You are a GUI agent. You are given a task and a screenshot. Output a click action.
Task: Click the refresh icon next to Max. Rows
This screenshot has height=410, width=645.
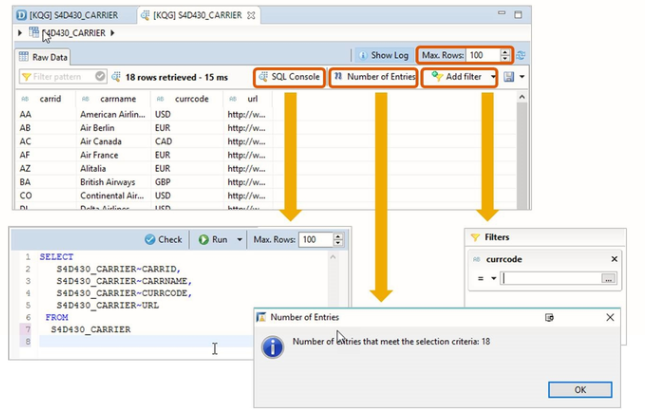pyautogui.click(x=521, y=55)
